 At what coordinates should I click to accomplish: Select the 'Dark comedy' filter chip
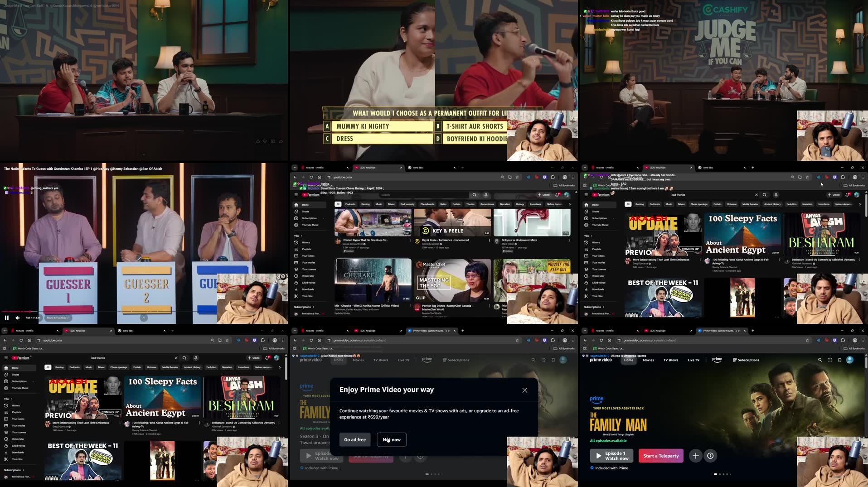[407, 204]
